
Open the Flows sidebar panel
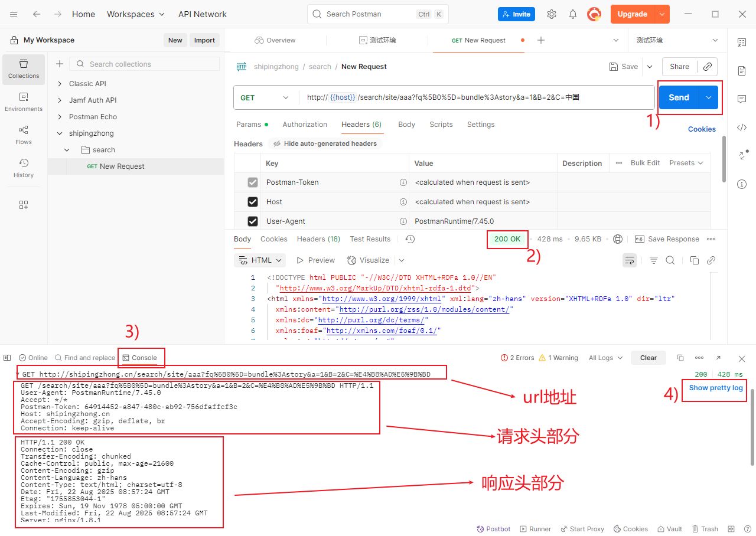click(x=24, y=135)
